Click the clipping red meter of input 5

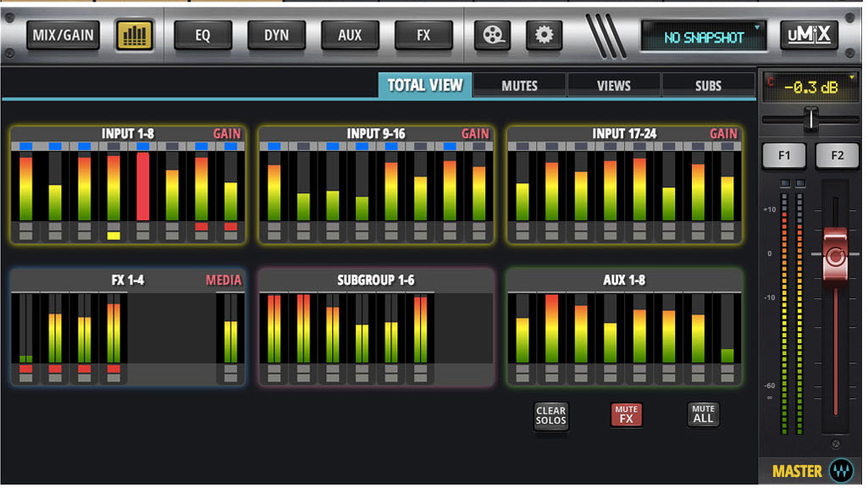[143, 186]
